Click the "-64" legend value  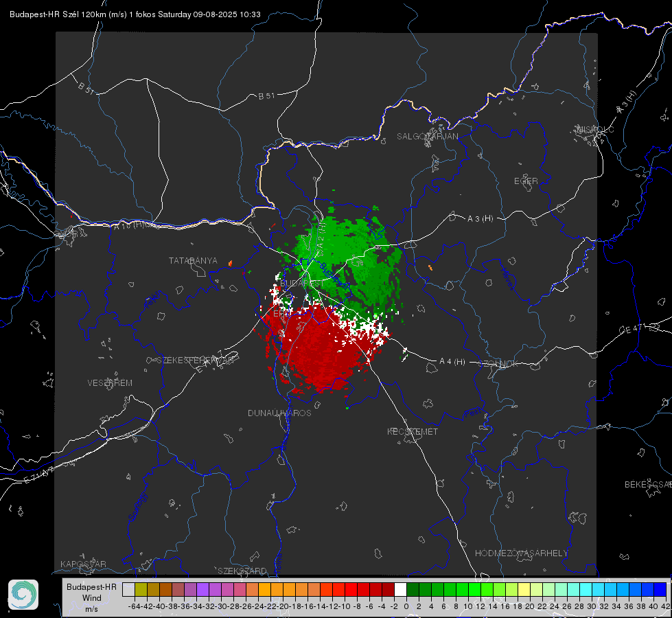tap(134, 606)
